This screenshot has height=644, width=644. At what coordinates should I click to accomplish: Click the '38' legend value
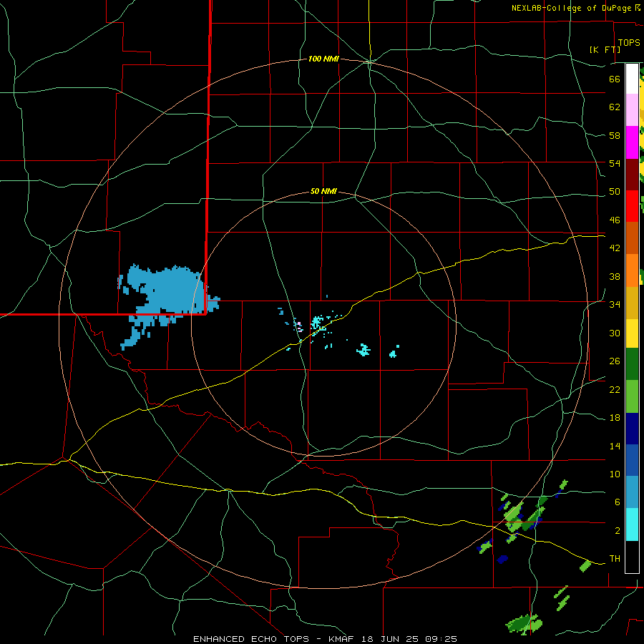click(x=615, y=276)
